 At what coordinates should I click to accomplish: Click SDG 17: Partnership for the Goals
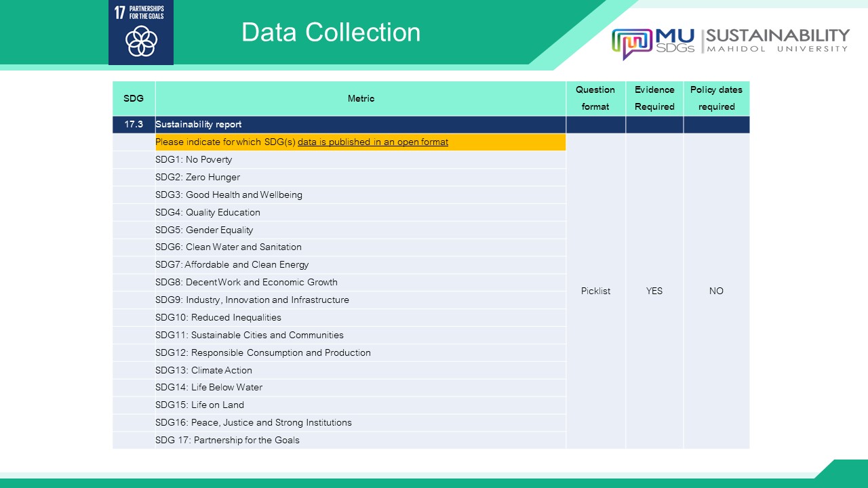[227, 441]
